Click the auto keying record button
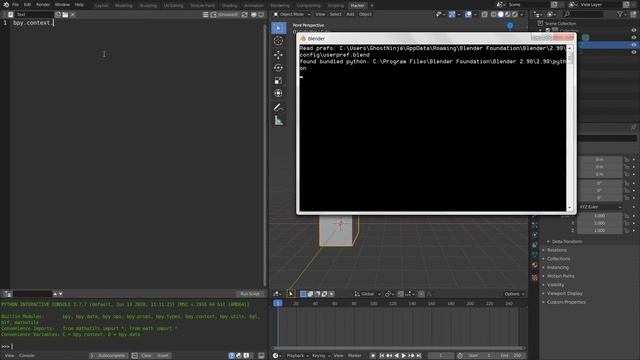The image size is (640, 360). [x=373, y=356]
